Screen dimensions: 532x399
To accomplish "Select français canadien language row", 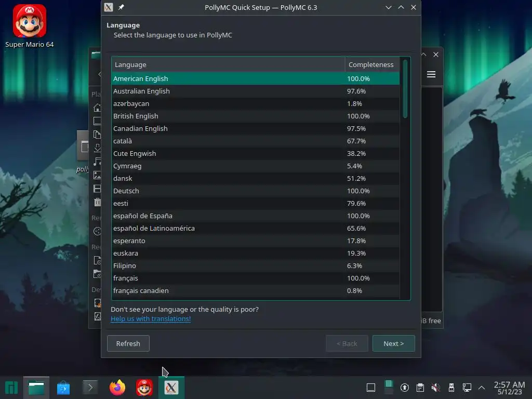I will (x=256, y=291).
